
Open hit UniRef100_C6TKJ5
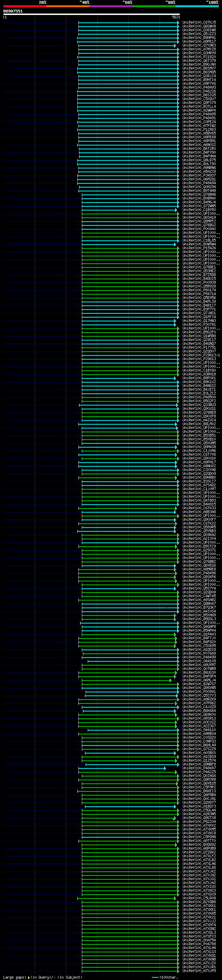pyautogui.click(x=199, y=23)
